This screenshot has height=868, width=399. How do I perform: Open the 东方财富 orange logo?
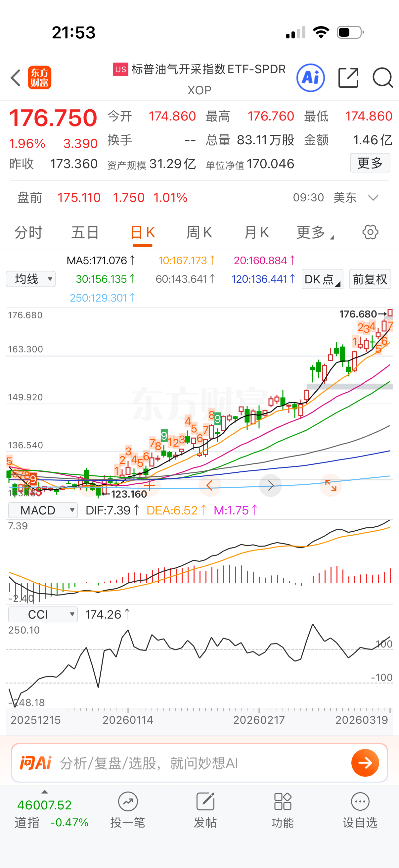coord(39,77)
